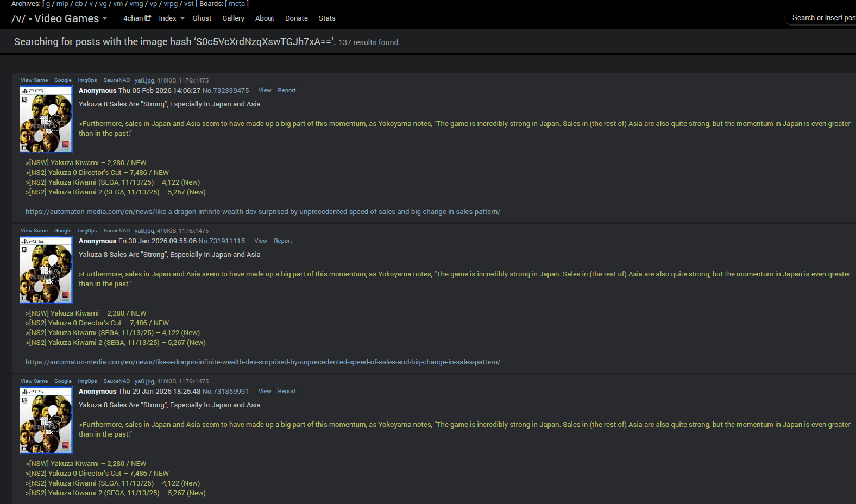This screenshot has width=856, height=504.
Task: Open the meta board
Action: point(237,4)
